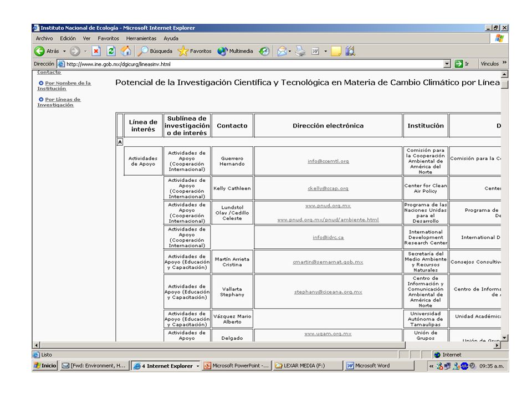Click the Edit with Word icon
The height and width of the screenshot is (399, 532).
pyautogui.click(x=315, y=51)
